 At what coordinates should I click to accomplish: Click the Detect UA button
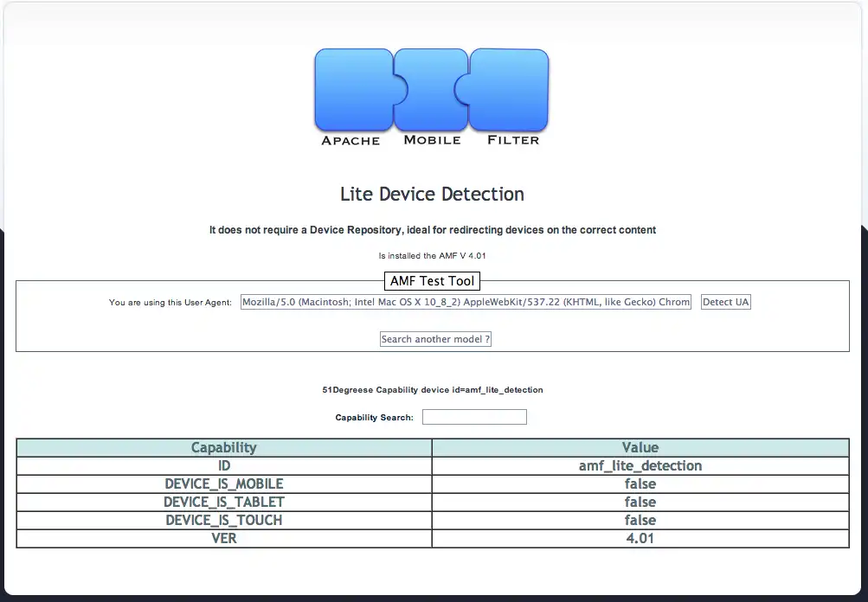coord(726,302)
